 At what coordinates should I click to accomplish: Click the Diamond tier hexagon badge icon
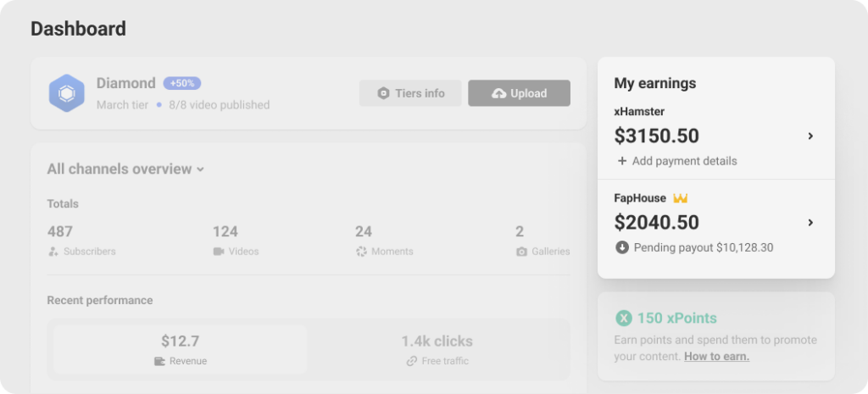tap(66, 93)
